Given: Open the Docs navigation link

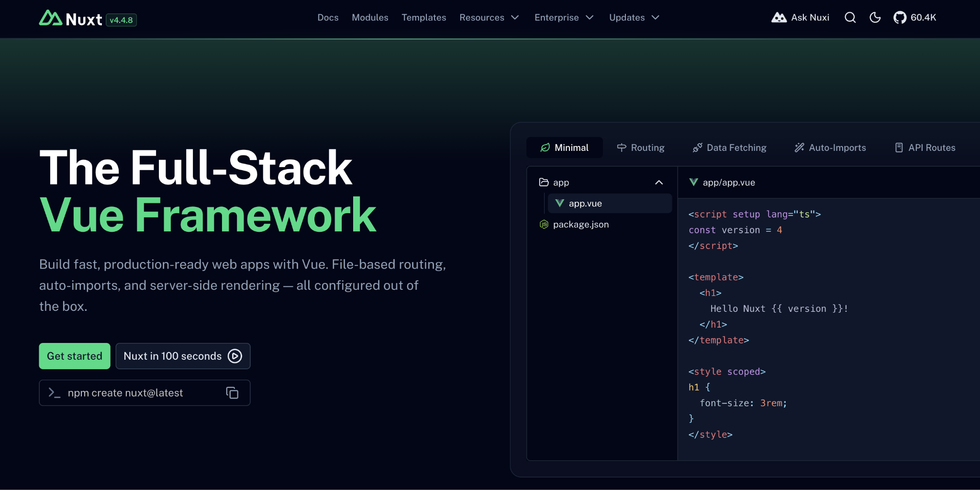Looking at the screenshot, I should (328, 18).
